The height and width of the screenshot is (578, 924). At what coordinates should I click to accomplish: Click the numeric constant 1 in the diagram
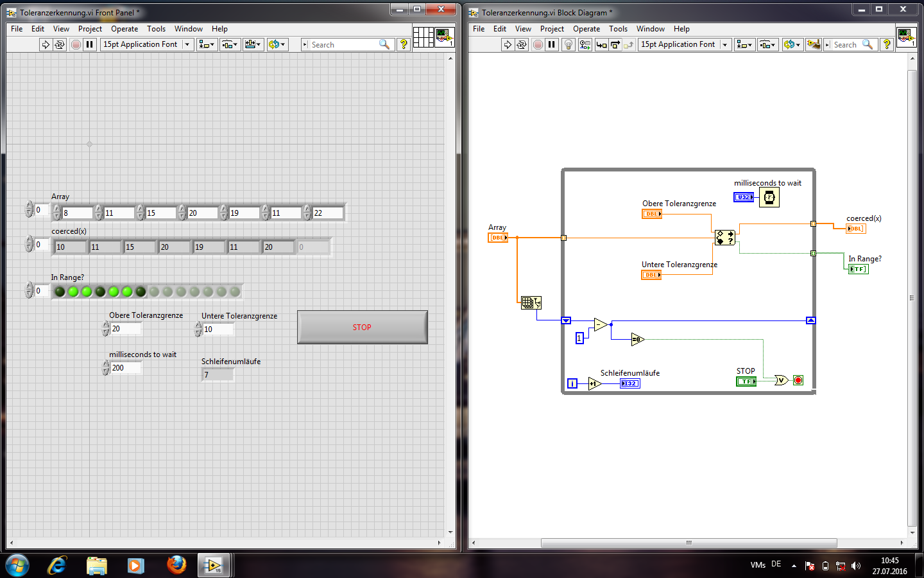(579, 338)
